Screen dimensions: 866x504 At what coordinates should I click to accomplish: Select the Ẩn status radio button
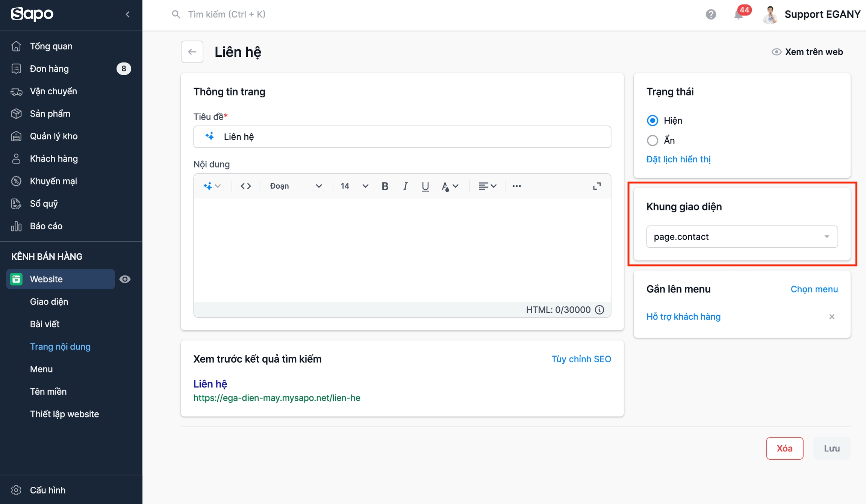point(653,141)
